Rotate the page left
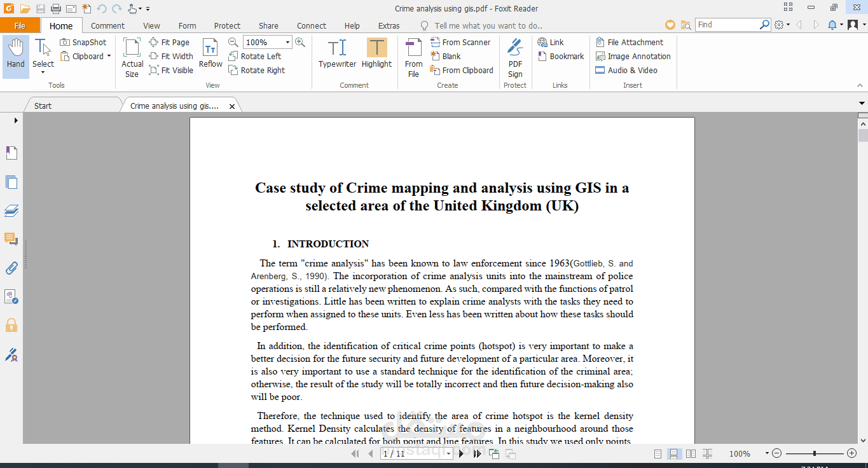The height and width of the screenshot is (468, 868). tap(255, 57)
